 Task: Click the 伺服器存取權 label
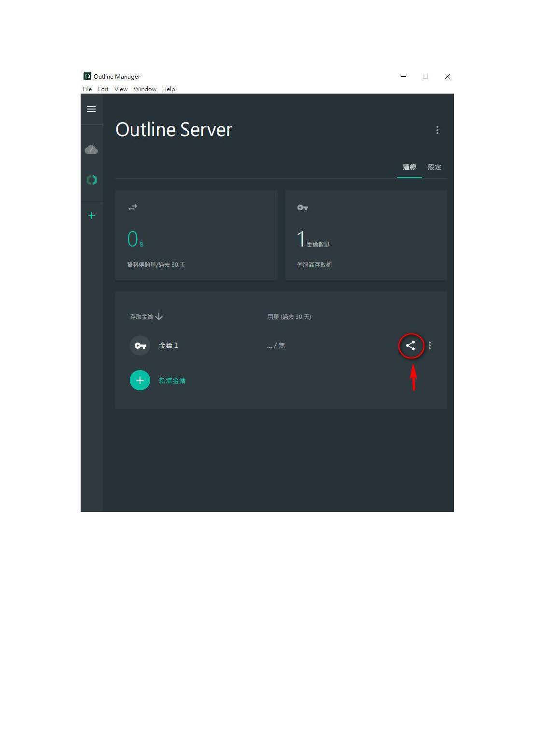(x=314, y=264)
